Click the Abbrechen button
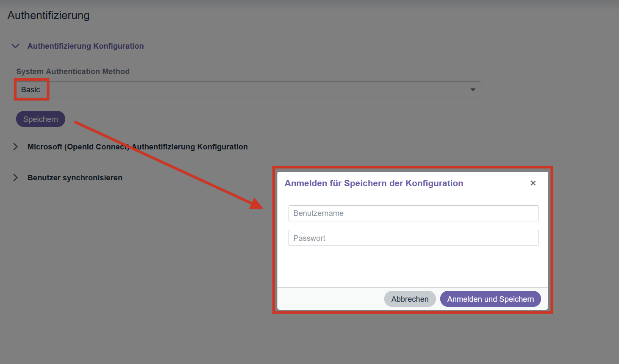619x364 pixels. point(410,299)
